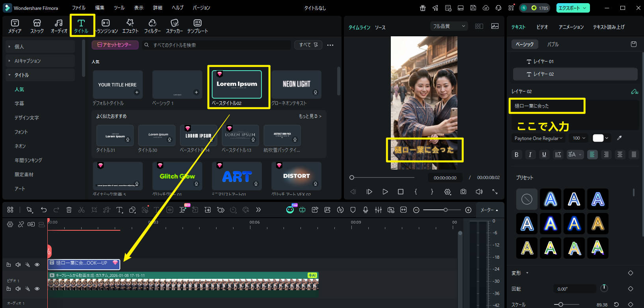This screenshot has width=644, height=308.
Task: Zoom out the timeline with minus icon
Action: [416, 210]
